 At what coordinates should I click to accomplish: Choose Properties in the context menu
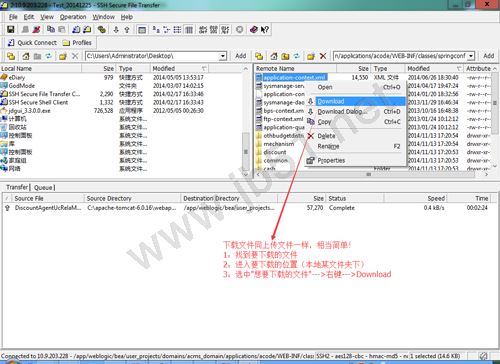pyautogui.click(x=356, y=160)
